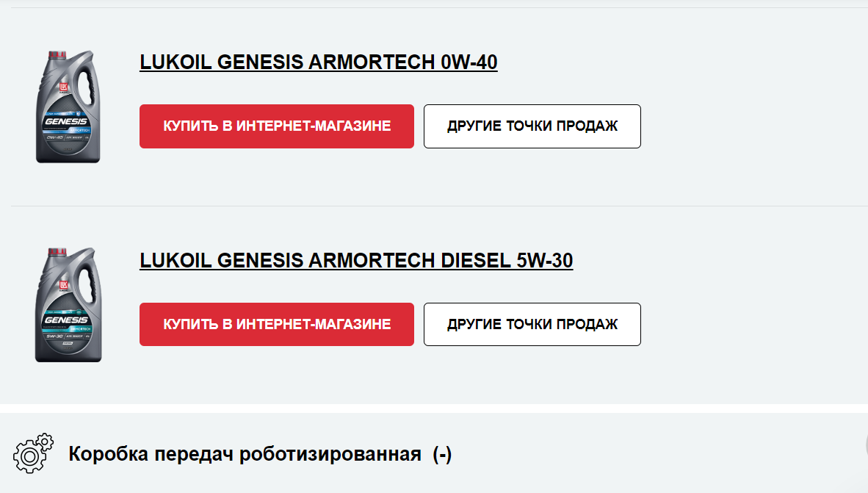
Task: Collapse section using the (-) indicator
Action: point(442,454)
